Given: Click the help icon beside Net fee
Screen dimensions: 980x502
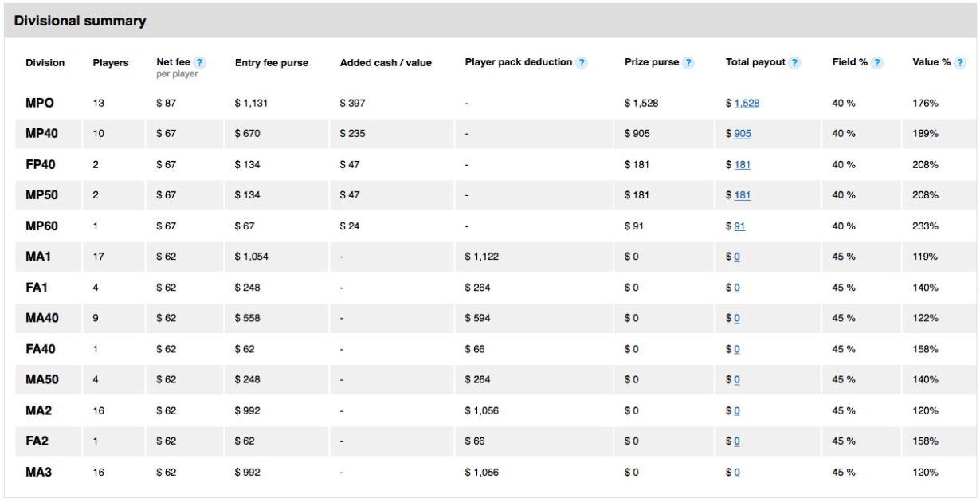Looking at the screenshot, I should tap(200, 62).
